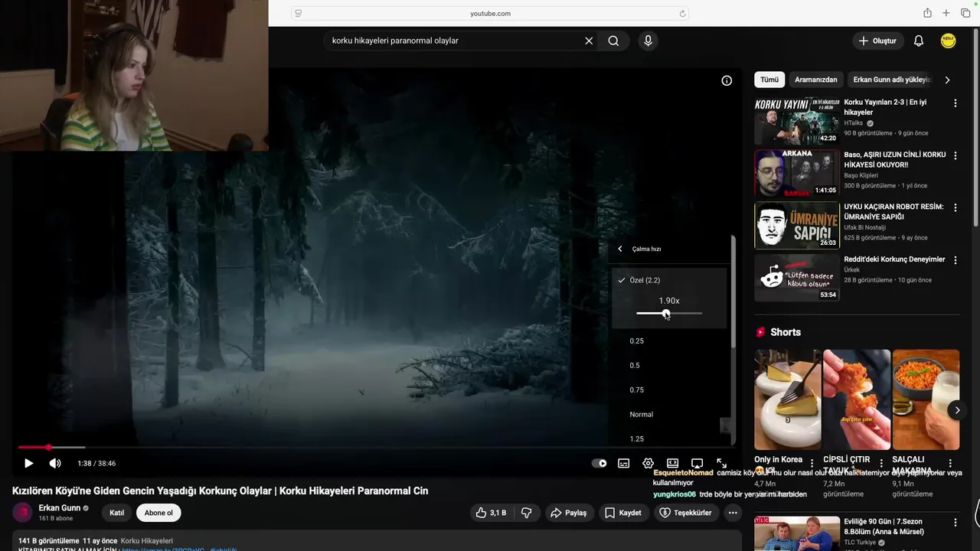Screen dimensions: 980x551
Task: Open the player settings gear
Action: 648,463
